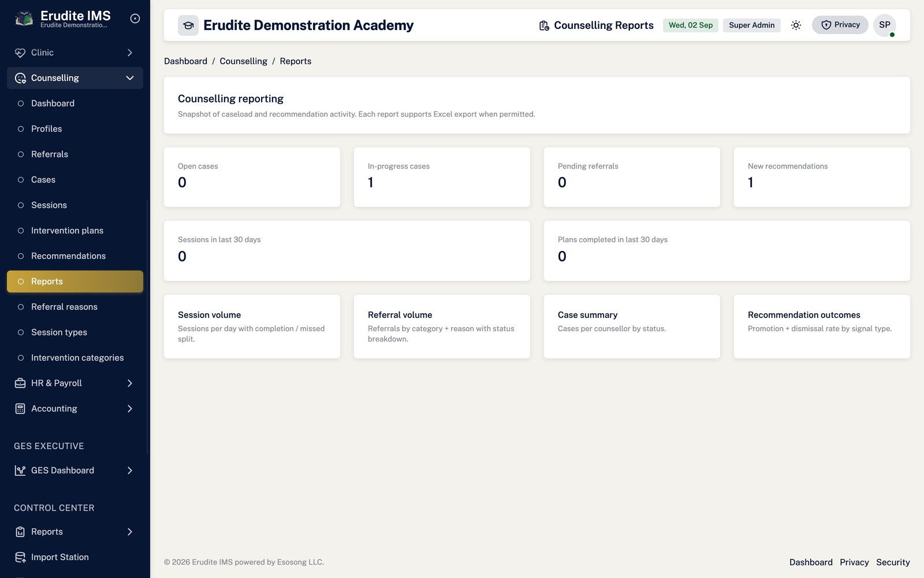
Task: Click the Dashboard bullet circle in Counselling submenu
Action: tap(21, 103)
